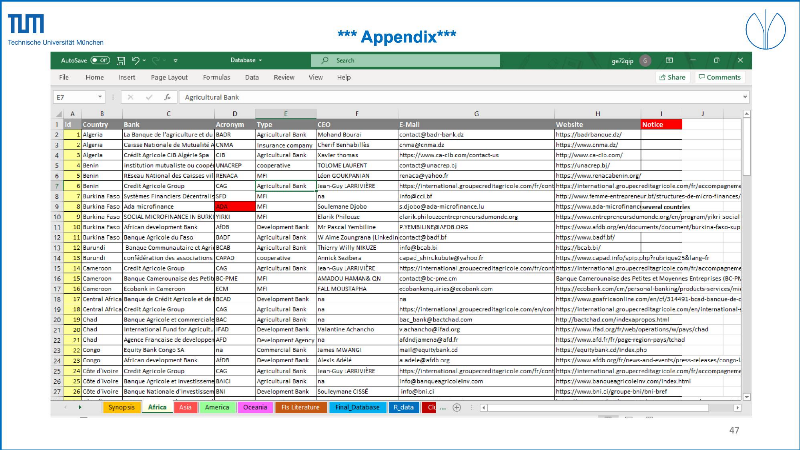Click the red ADA acronym cell
Viewport: 800px width, 450px height.
coord(235,207)
